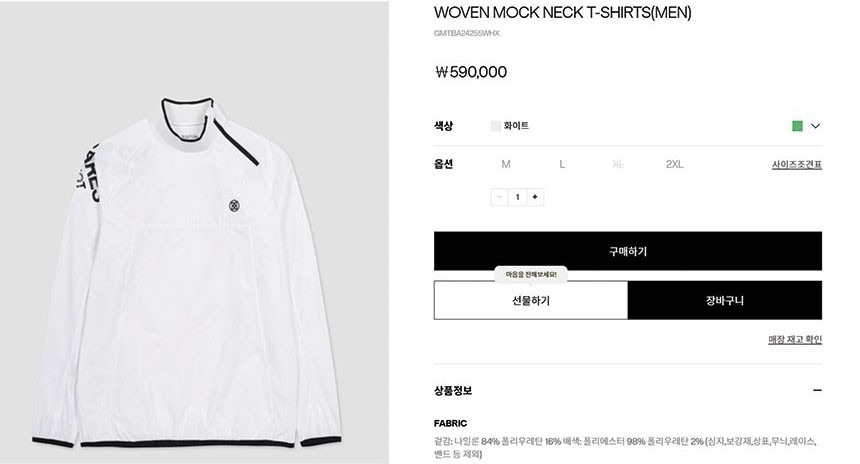Select the white 화이트 color swatch

[x=496, y=126]
